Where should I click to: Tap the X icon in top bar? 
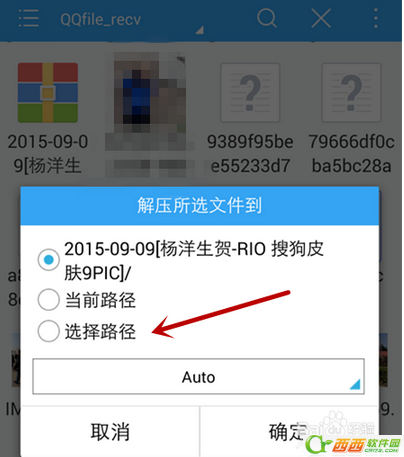coord(321,18)
